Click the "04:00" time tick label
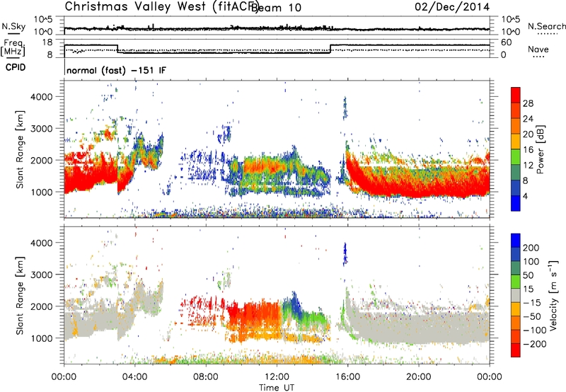Viewport: 566px width, 392px height. pos(134,377)
